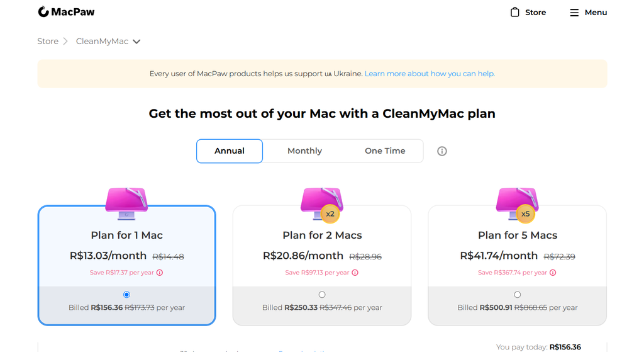
Task: Click info icon next to Save R$367.74
Action: (x=553, y=273)
